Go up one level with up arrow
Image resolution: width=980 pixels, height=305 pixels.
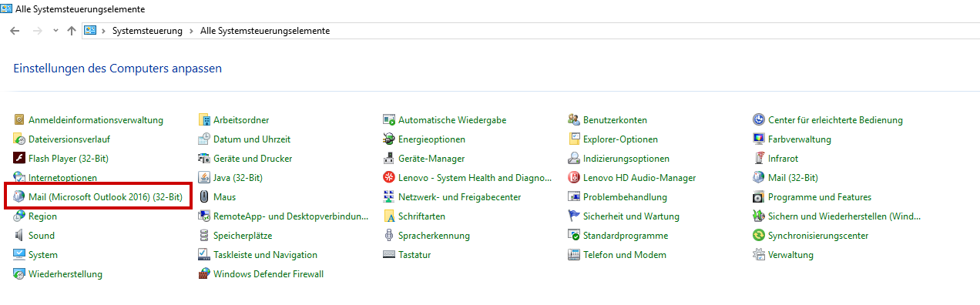pos(72,31)
